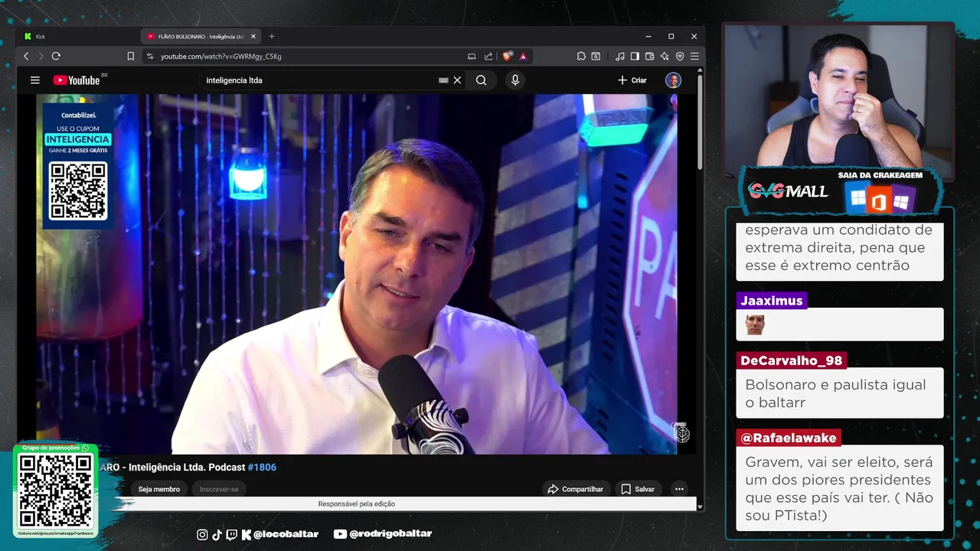Image resolution: width=980 pixels, height=551 pixels.
Task: Click the Compartilhar share button
Action: pos(575,489)
